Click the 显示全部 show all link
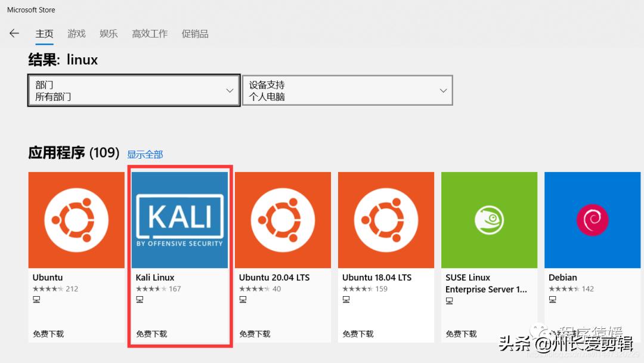This screenshot has height=363, width=644. point(145,154)
